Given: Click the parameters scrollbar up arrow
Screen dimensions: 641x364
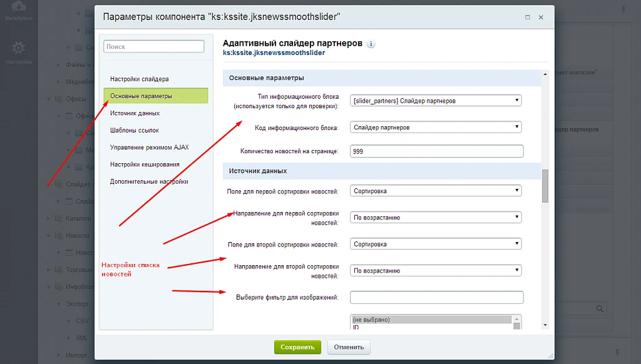Looking at the screenshot, I should (545, 74).
